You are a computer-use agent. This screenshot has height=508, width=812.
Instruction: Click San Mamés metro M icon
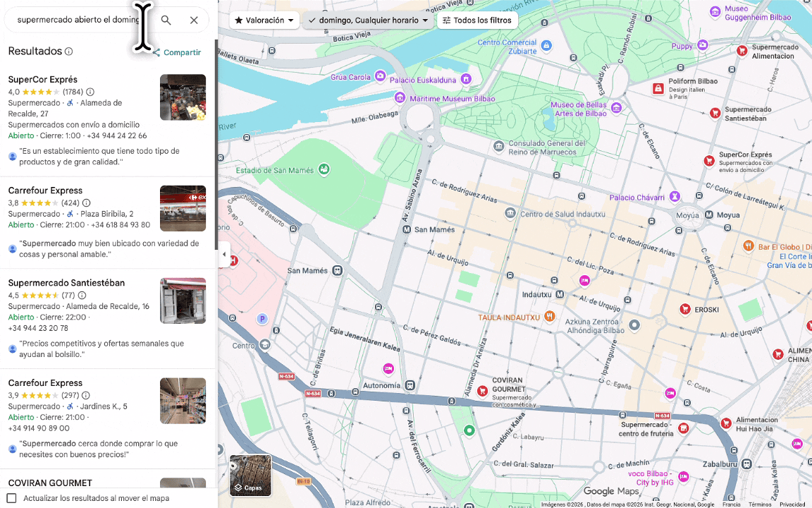pos(407,229)
